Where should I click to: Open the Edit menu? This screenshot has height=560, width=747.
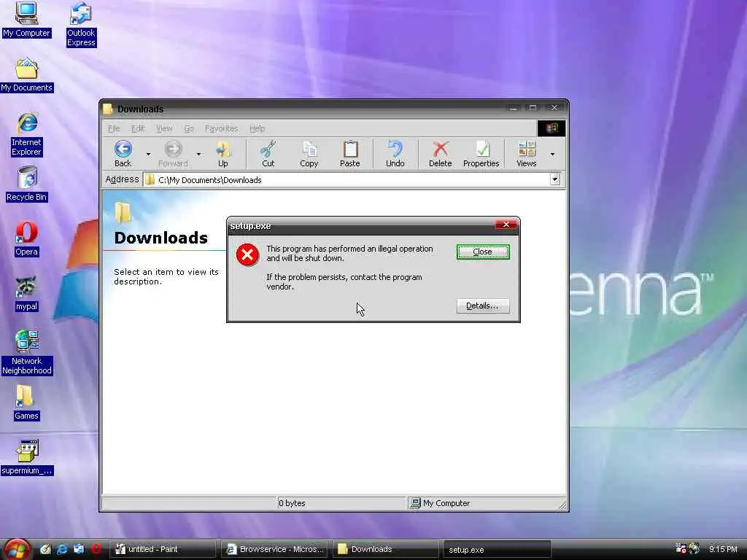click(138, 128)
